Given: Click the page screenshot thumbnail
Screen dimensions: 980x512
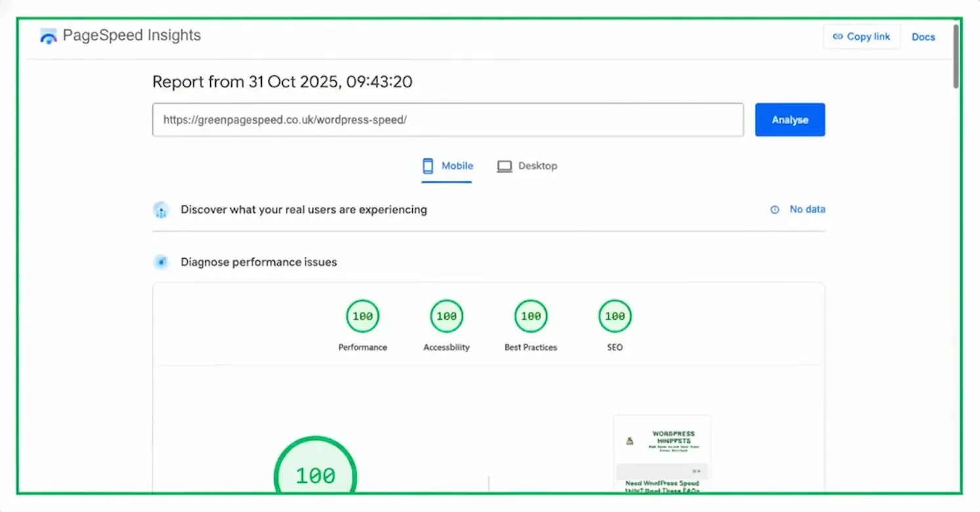Looking at the screenshot, I should pyautogui.click(x=662, y=454).
